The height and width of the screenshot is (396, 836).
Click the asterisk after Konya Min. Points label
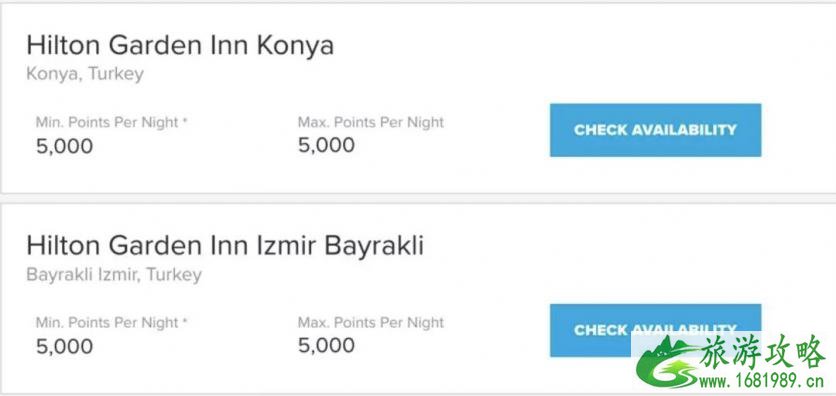click(185, 121)
